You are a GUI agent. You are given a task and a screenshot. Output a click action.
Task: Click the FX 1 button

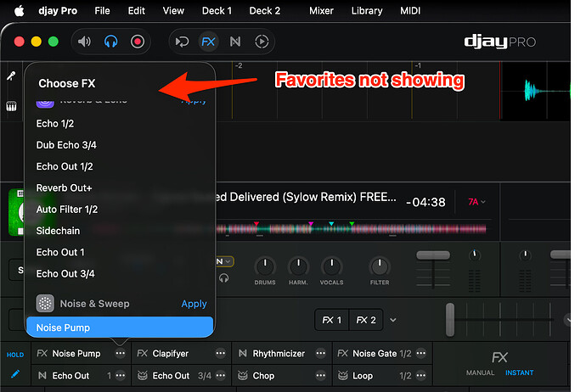coord(331,320)
